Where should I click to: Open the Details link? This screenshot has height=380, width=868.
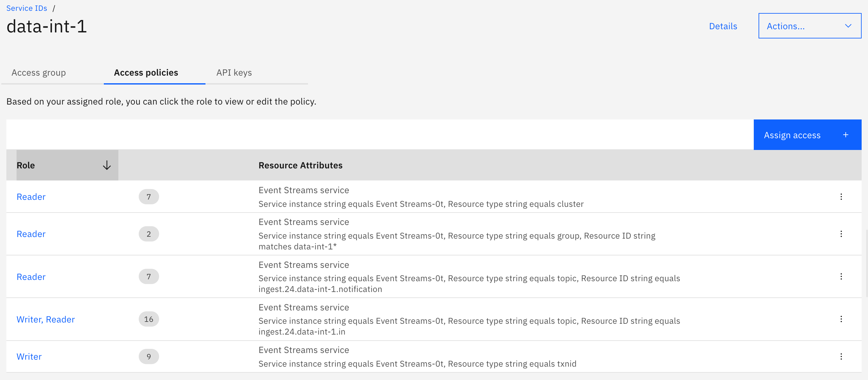(x=723, y=26)
